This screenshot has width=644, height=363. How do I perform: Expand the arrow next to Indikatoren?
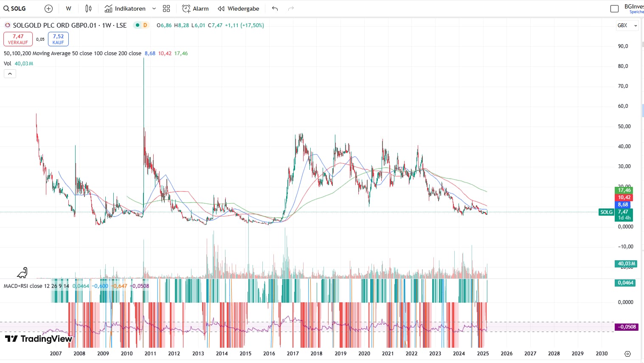[x=154, y=8]
